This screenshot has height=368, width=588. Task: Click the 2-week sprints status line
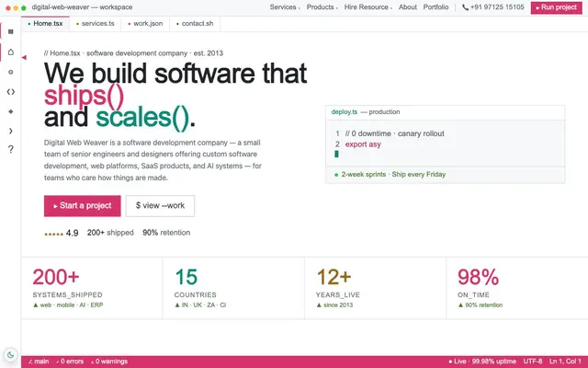click(x=390, y=174)
